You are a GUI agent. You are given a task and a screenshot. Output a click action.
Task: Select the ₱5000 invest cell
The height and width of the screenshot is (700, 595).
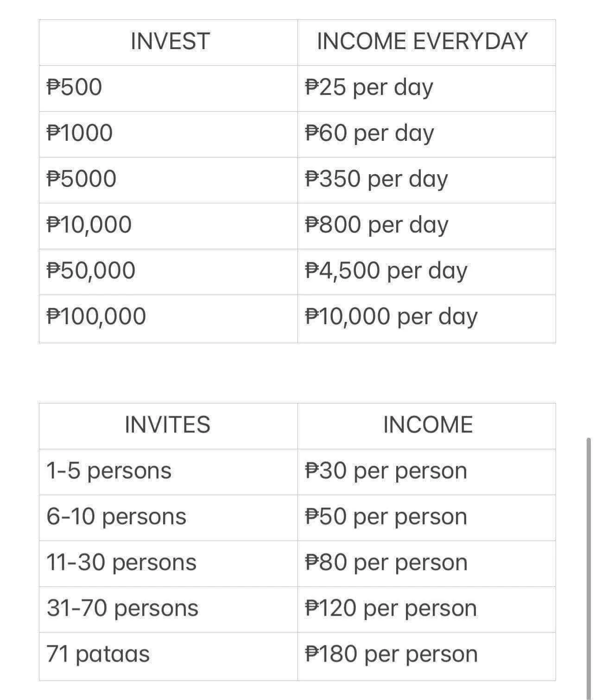(168, 180)
